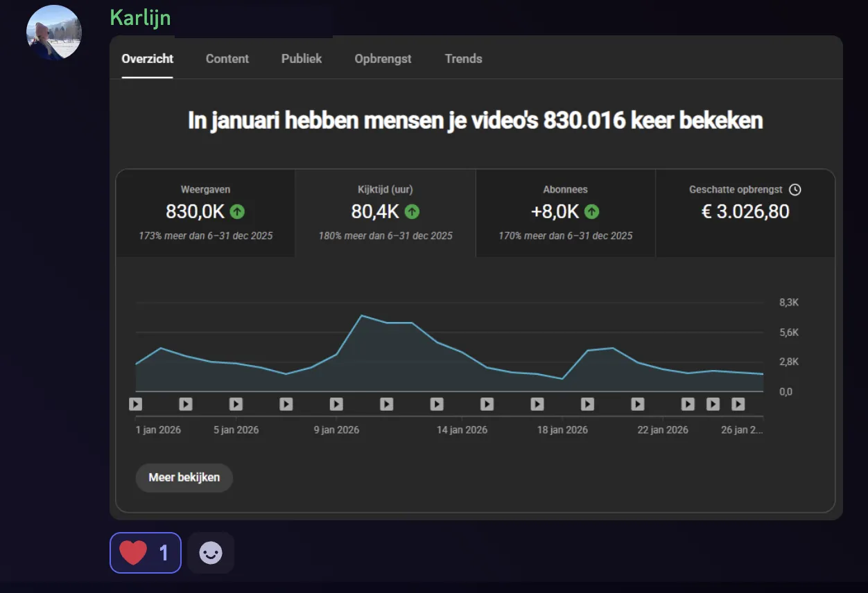This screenshot has width=868, height=593.
Task: Click the video marker for 15 jan
Action: tap(487, 404)
